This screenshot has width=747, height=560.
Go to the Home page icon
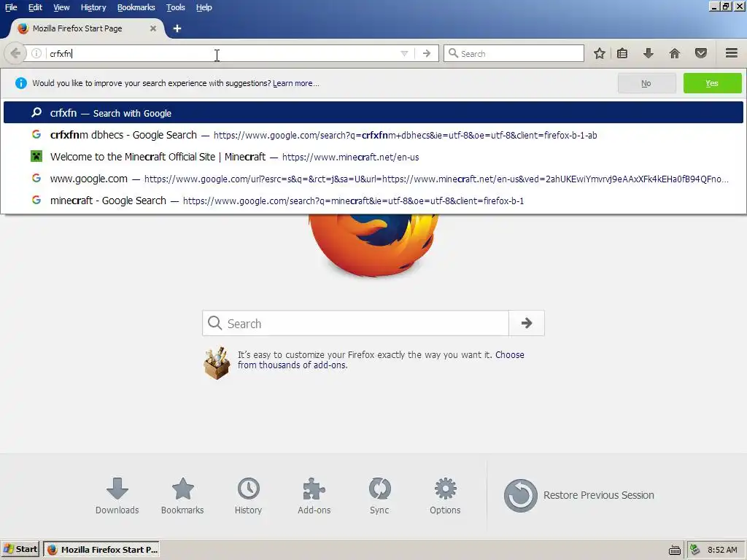(x=674, y=53)
